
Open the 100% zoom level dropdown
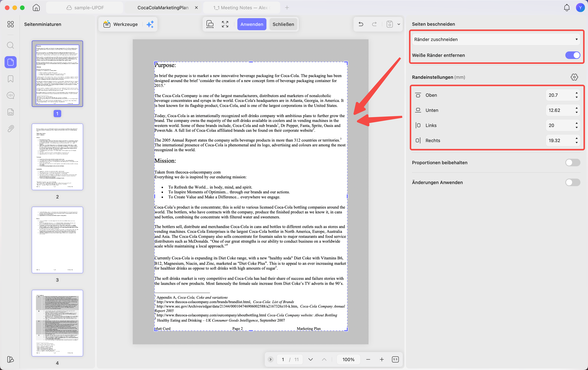tap(348, 359)
